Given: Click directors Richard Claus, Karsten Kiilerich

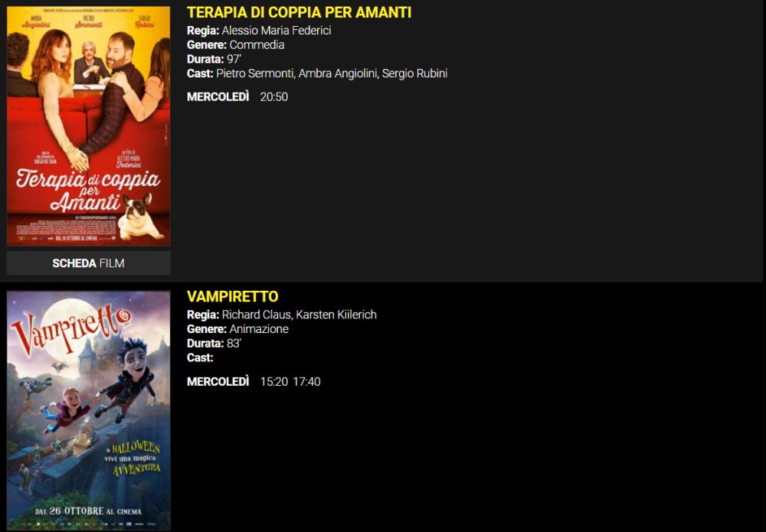Looking at the screenshot, I should point(299,315).
